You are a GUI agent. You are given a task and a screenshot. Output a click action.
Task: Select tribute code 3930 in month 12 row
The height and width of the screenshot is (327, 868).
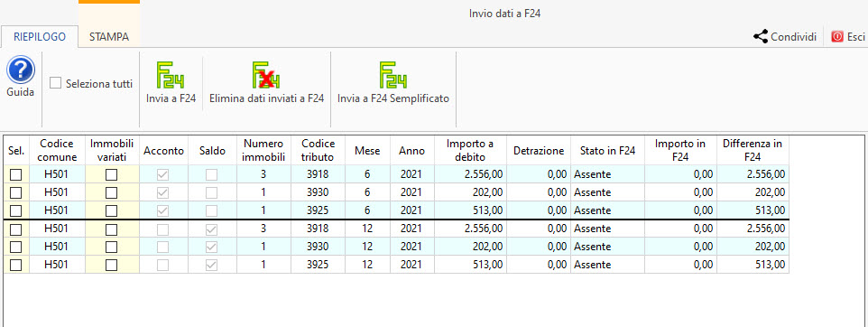pyautogui.click(x=318, y=247)
